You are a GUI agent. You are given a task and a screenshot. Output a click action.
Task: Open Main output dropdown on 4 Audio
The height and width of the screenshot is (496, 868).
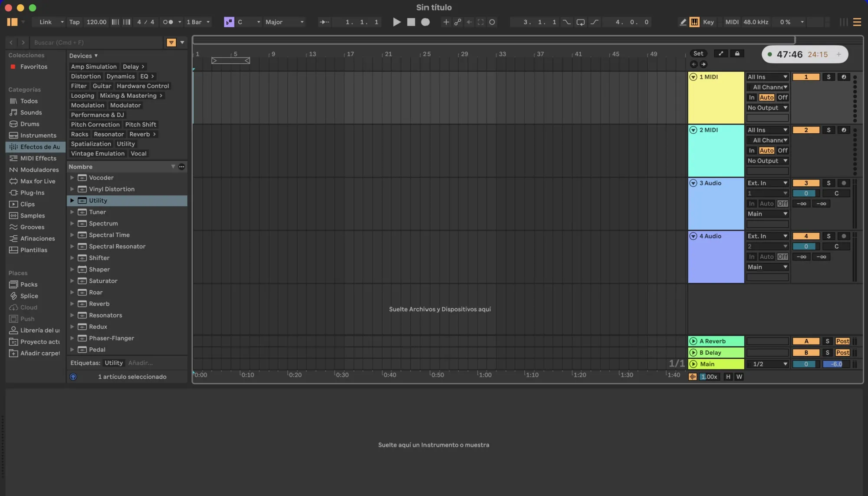click(x=767, y=267)
